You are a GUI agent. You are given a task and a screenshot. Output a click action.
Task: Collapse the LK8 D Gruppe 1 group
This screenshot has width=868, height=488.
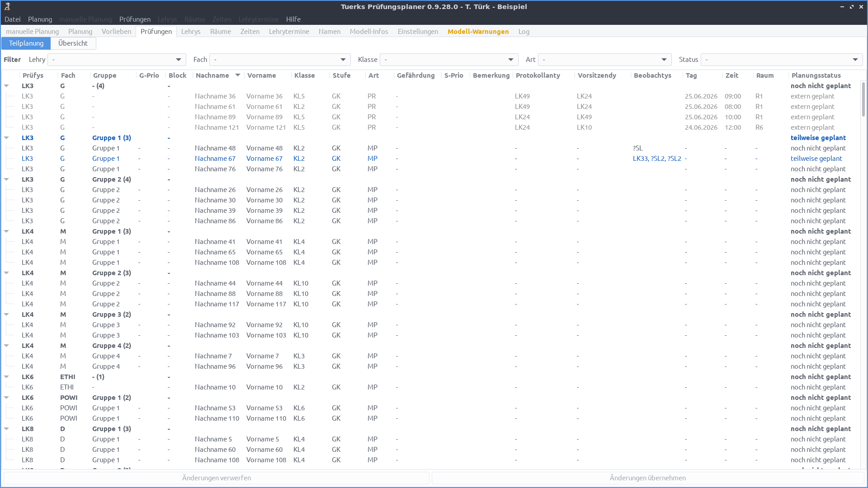click(x=7, y=429)
